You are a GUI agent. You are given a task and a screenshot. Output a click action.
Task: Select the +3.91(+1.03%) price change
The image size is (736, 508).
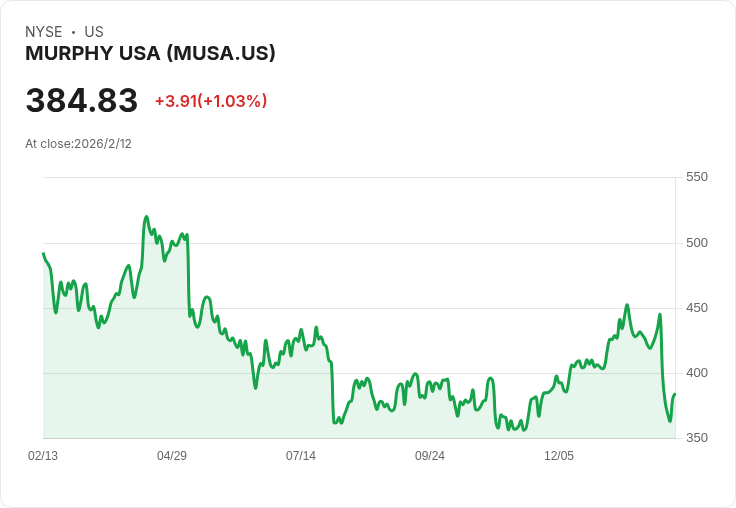[x=210, y=101]
